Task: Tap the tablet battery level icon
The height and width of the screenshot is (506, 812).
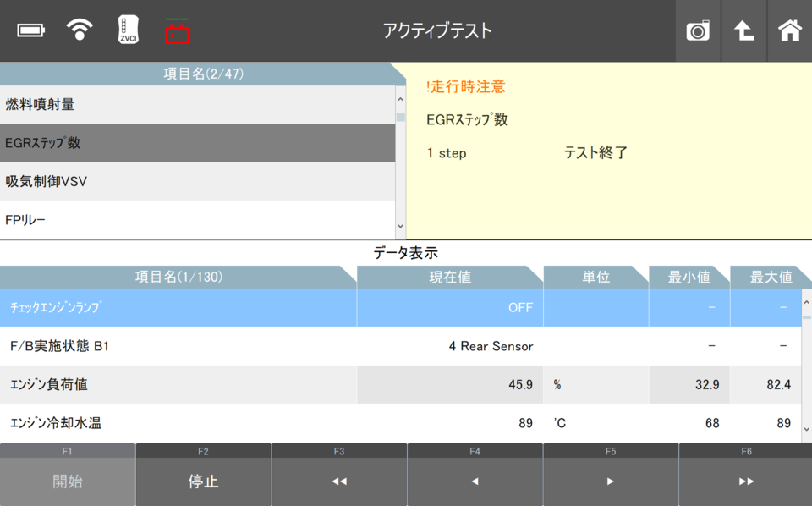Action: tap(31, 30)
